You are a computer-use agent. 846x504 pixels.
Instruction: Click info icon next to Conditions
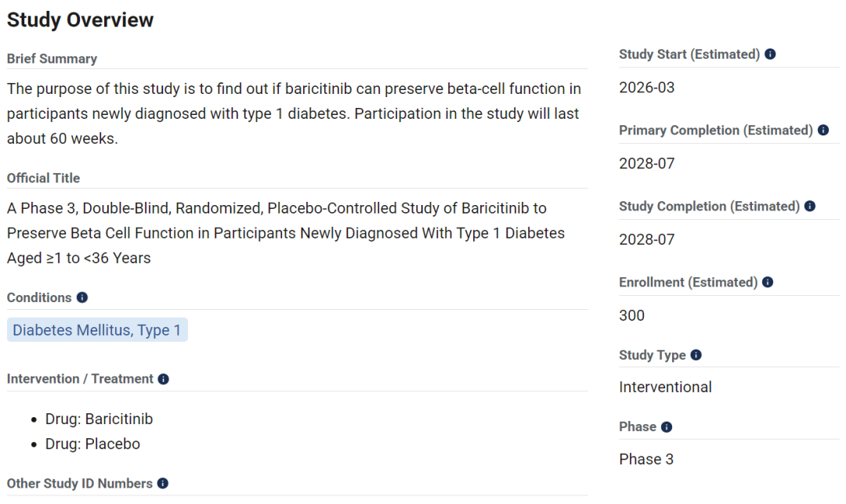click(x=81, y=297)
